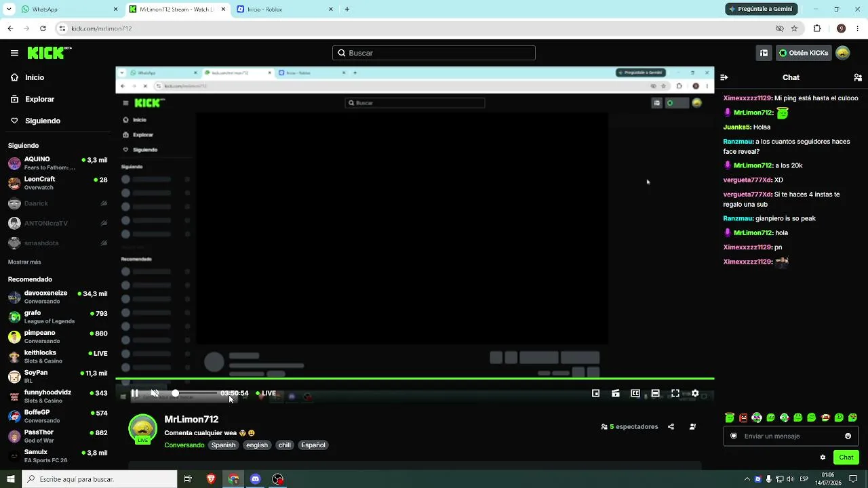The height and width of the screenshot is (488, 868).
Task: Enter fullscreen on the player
Action: 675,393
